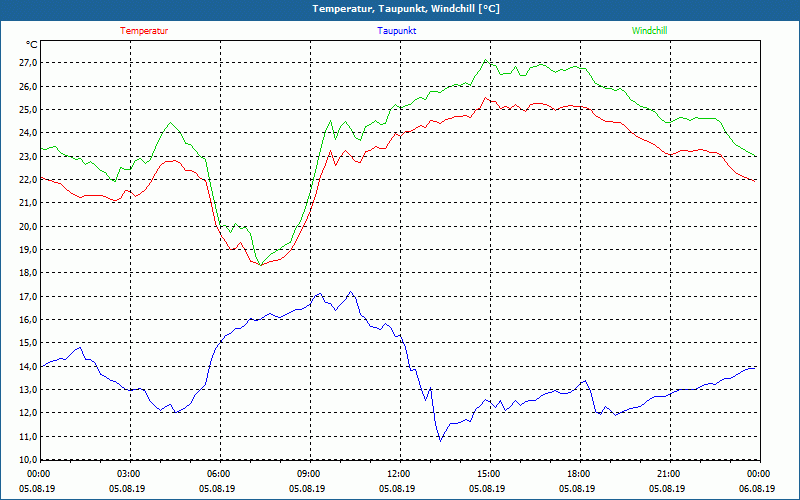Click the '24,0' y-axis value

pyautogui.click(x=28, y=133)
